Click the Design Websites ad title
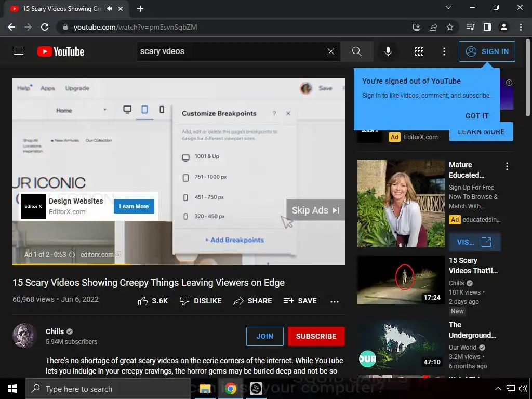Screen dimensions: 532x399 (76, 201)
